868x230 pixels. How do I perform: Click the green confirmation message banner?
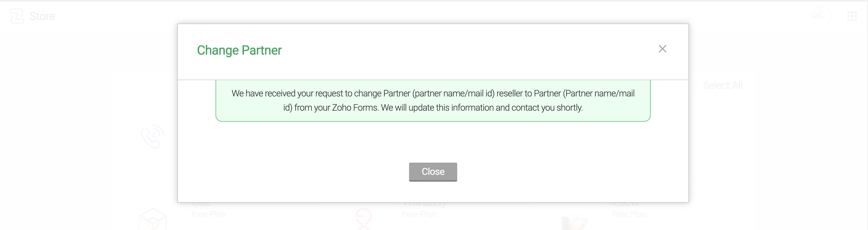click(x=433, y=100)
